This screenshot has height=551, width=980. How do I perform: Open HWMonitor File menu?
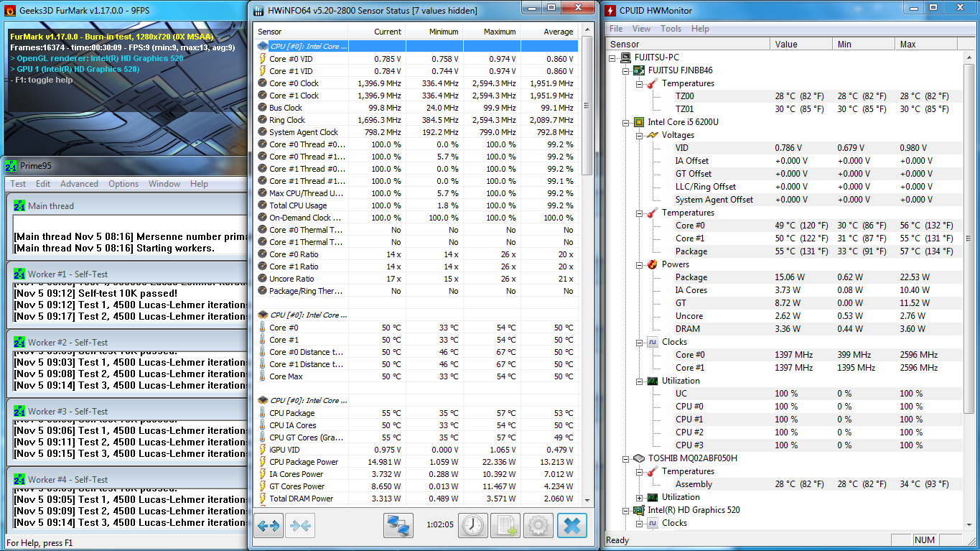(616, 29)
